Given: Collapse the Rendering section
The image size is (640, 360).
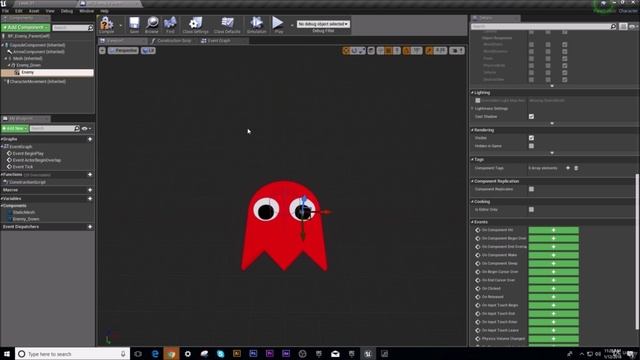Looking at the screenshot, I should point(472,130).
